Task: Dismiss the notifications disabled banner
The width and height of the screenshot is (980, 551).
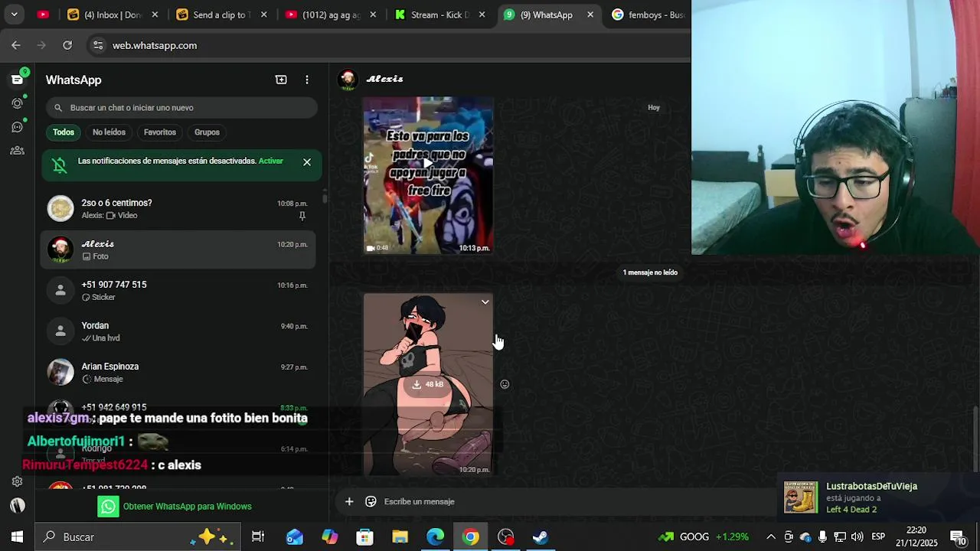Action: point(307,162)
